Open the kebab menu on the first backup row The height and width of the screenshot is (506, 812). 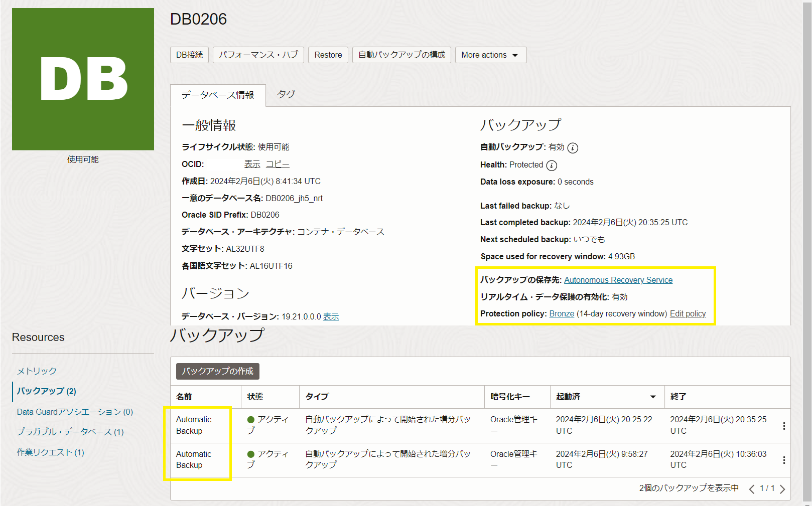pos(784,426)
